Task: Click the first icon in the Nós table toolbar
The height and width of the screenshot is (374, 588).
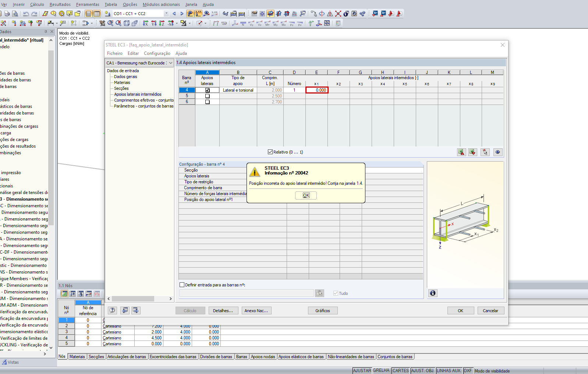Action: pyautogui.click(x=64, y=294)
